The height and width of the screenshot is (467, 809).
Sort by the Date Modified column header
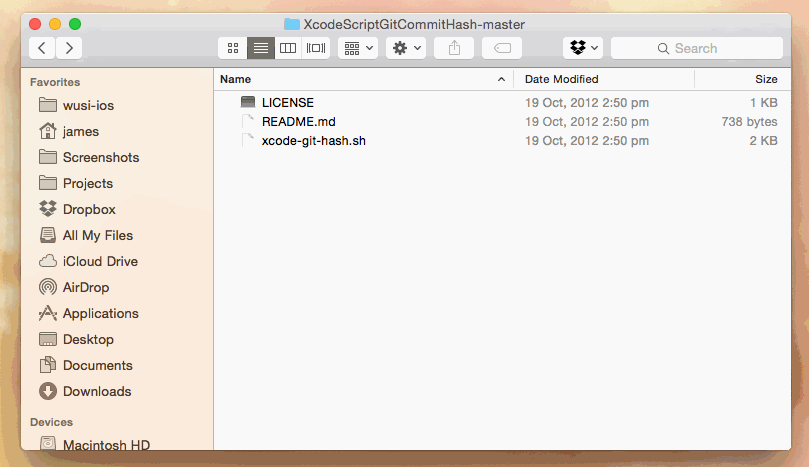[x=604, y=79]
